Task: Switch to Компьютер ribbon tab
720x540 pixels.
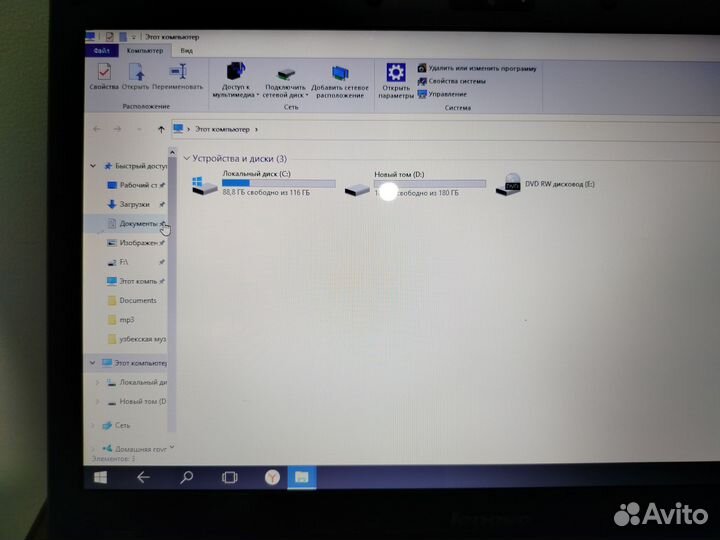Action: click(x=145, y=51)
